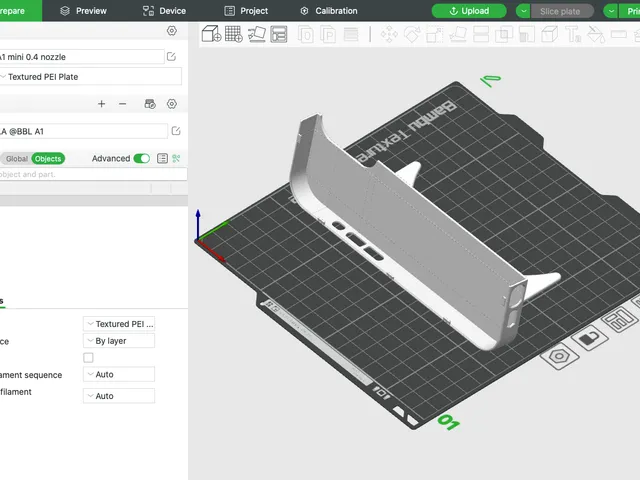Add a filament with plus icon

pyautogui.click(x=101, y=104)
